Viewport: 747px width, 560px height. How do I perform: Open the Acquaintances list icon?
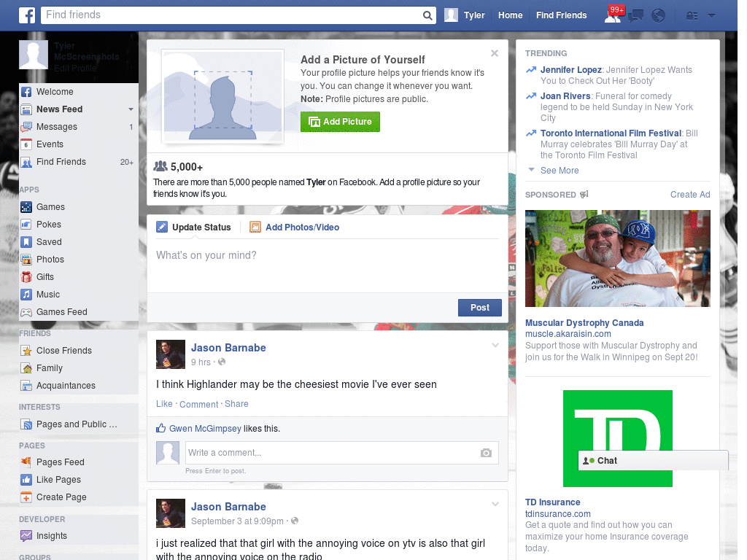[26, 386]
